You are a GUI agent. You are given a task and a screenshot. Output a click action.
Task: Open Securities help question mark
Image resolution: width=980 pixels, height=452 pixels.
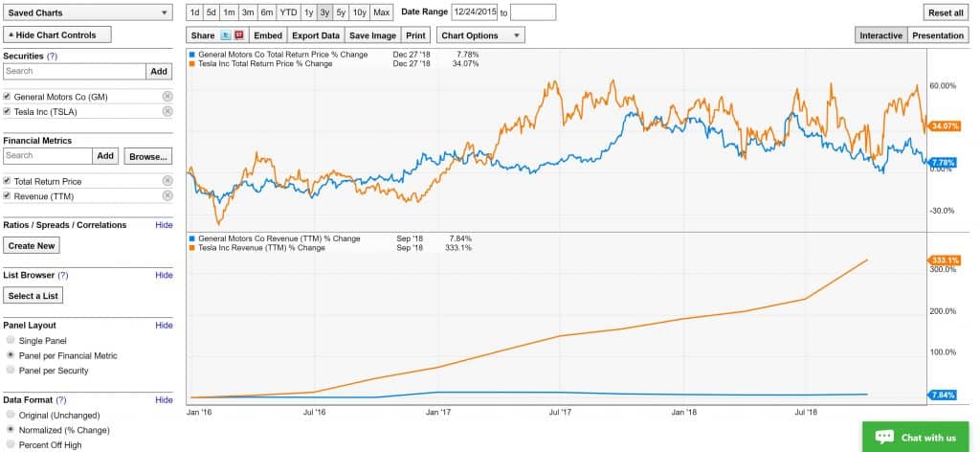coord(52,56)
